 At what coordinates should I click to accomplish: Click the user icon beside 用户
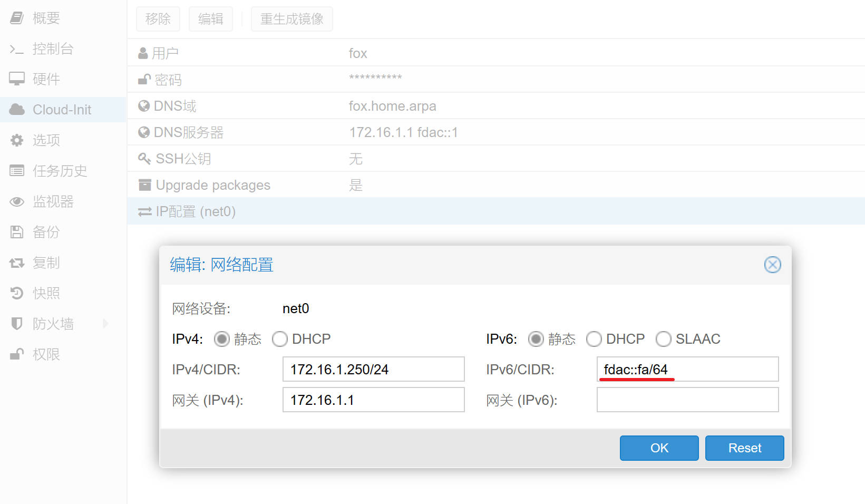pyautogui.click(x=143, y=53)
